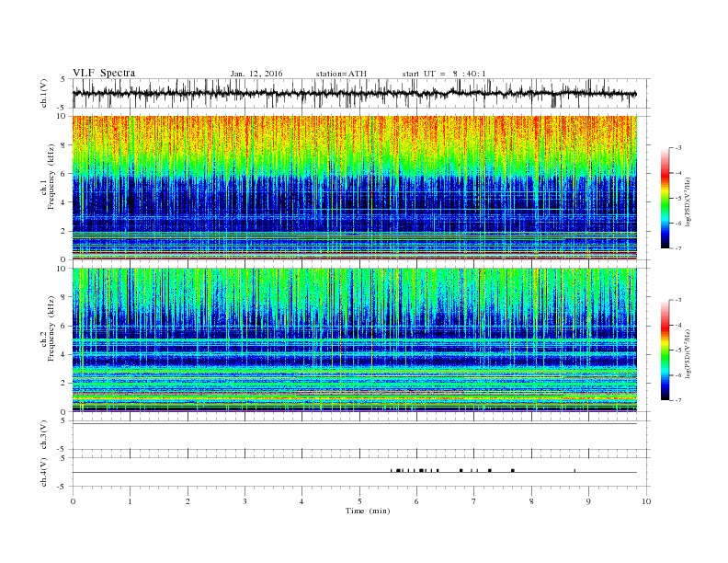Click the time axis tick label "6"
This screenshot has width=728, height=563.
tap(416, 501)
